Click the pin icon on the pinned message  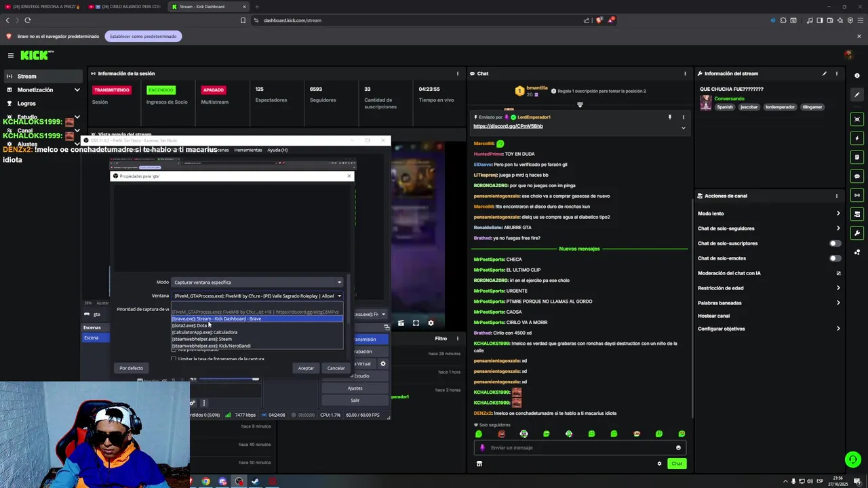(x=670, y=117)
